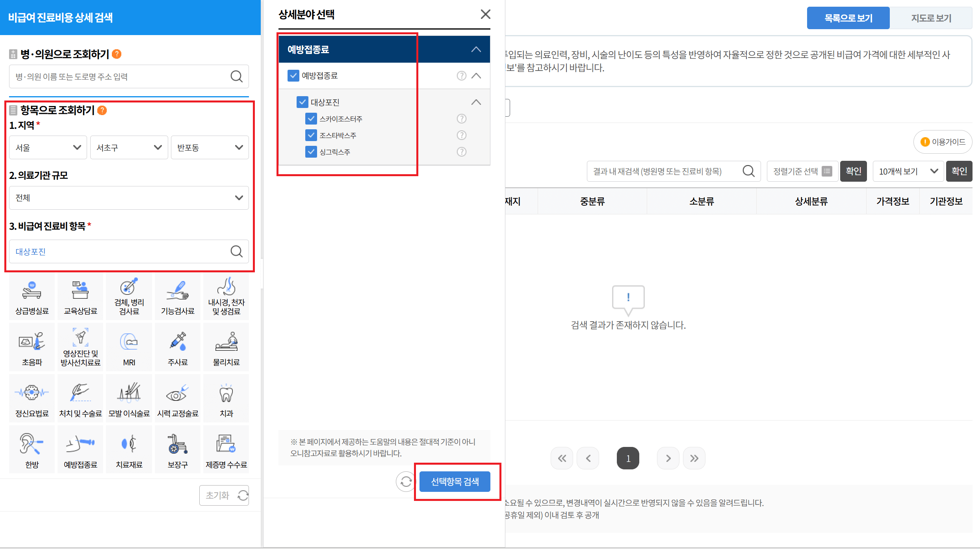
Task: Open the 서초구 district dropdown
Action: (x=129, y=147)
